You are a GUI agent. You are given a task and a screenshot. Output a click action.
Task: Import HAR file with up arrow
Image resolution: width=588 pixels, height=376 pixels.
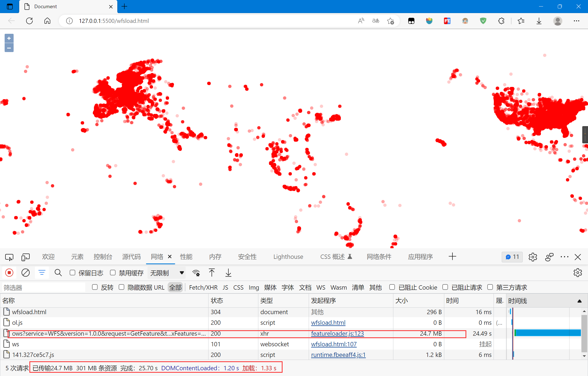pos(212,272)
